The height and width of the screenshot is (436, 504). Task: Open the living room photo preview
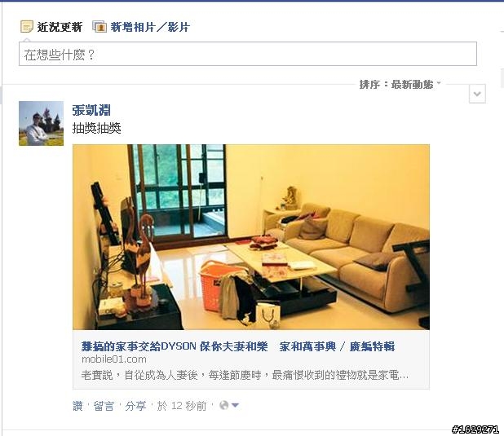pos(251,237)
